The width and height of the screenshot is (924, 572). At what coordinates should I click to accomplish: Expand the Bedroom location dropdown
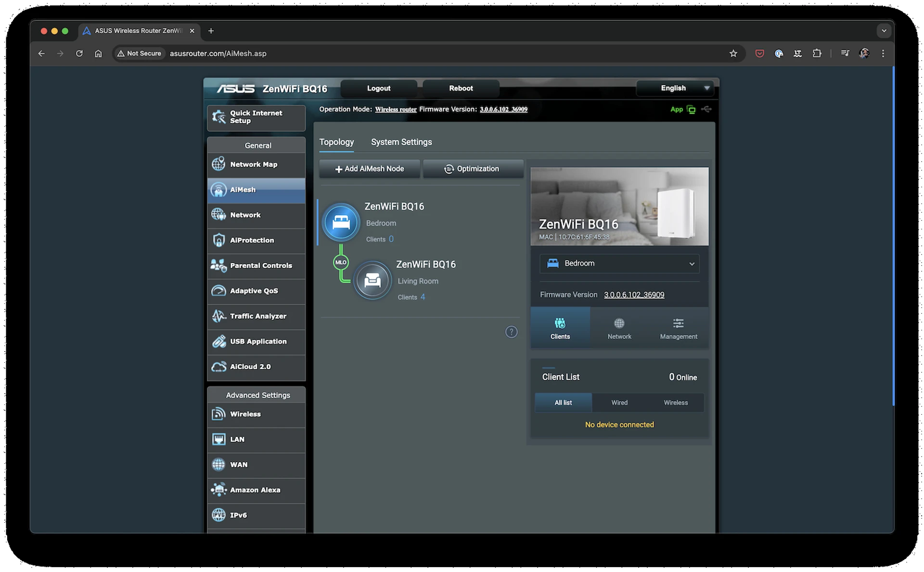pyautogui.click(x=619, y=264)
